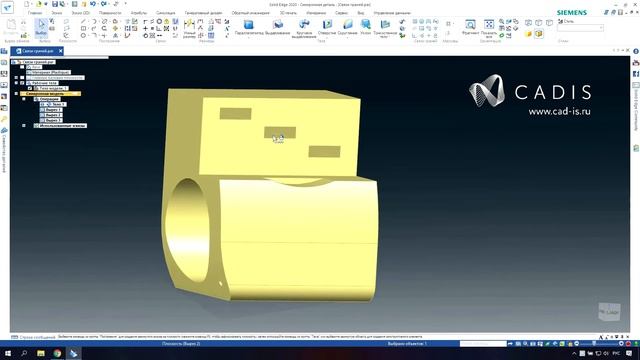Open the Стиль style dropdown box
Screen dimensions: 640x360
point(580,28)
